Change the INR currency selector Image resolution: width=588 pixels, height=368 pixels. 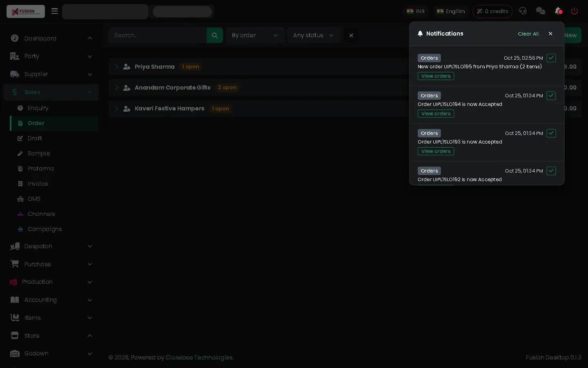coord(416,11)
